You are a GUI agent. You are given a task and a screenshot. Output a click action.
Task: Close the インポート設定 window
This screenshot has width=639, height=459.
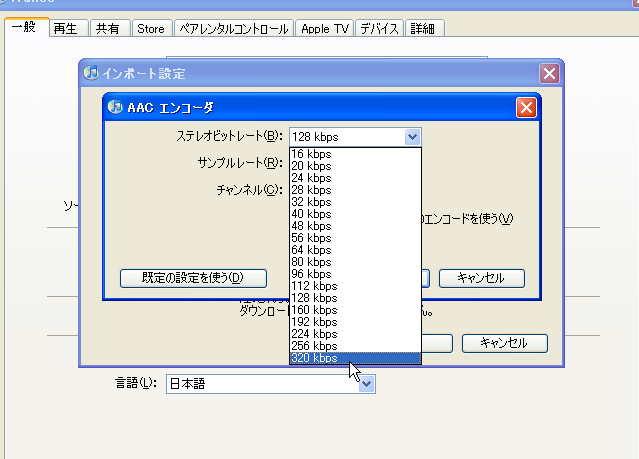tap(549, 74)
